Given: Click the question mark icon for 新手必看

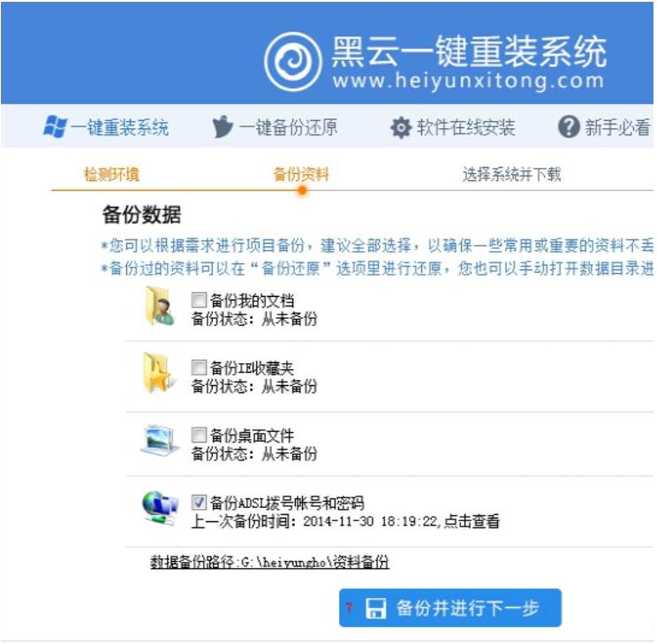Looking at the screenshot, I should point(569,126).
